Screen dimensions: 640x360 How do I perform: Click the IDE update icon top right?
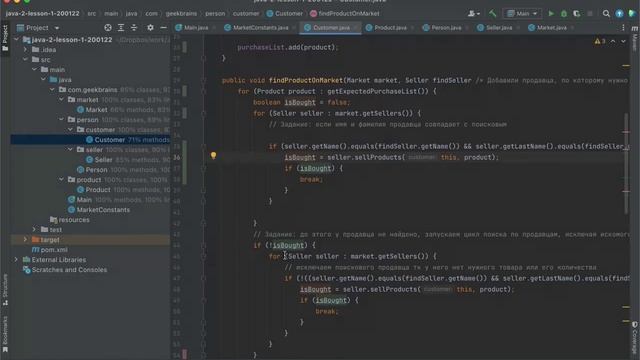coord(619,13)
